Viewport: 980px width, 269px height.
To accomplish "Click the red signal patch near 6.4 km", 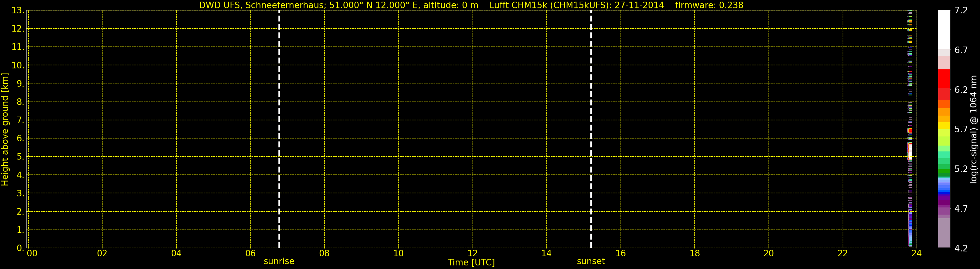I will point(910,131).
